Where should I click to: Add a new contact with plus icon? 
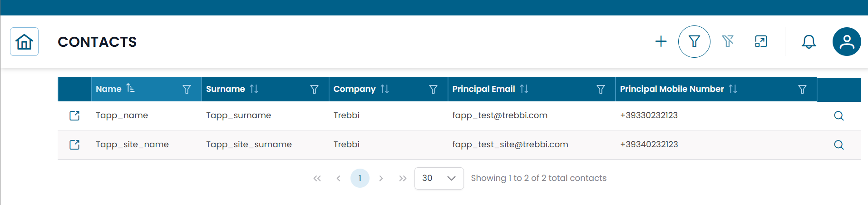tap(661, 41)
